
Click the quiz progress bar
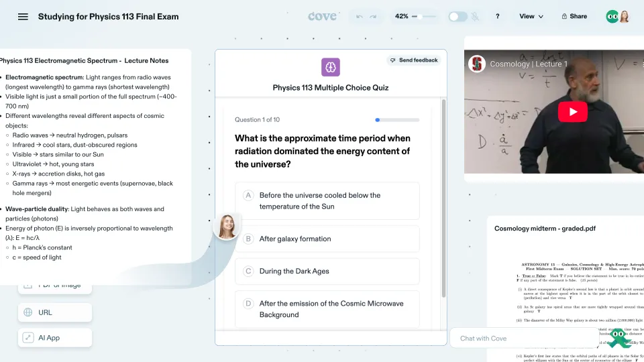point(397,120)
